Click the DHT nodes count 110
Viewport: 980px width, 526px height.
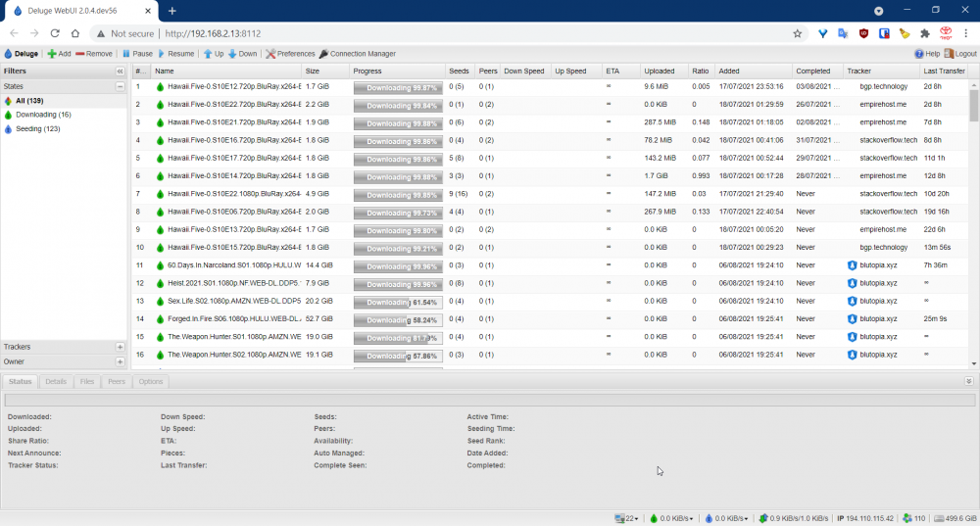913,518
